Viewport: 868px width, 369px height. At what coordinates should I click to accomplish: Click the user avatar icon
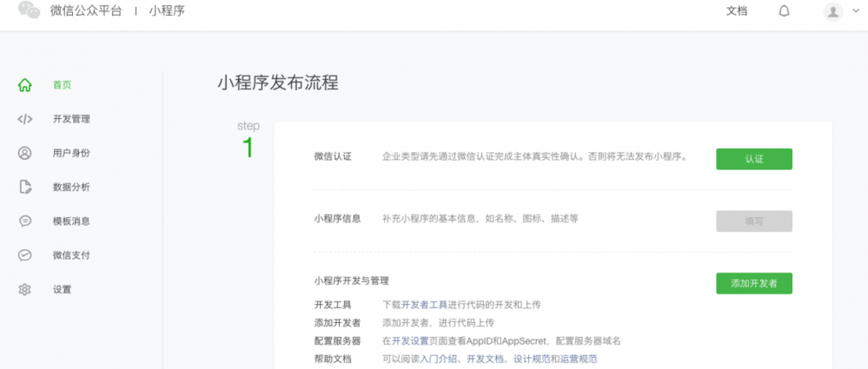click(832, 11)
